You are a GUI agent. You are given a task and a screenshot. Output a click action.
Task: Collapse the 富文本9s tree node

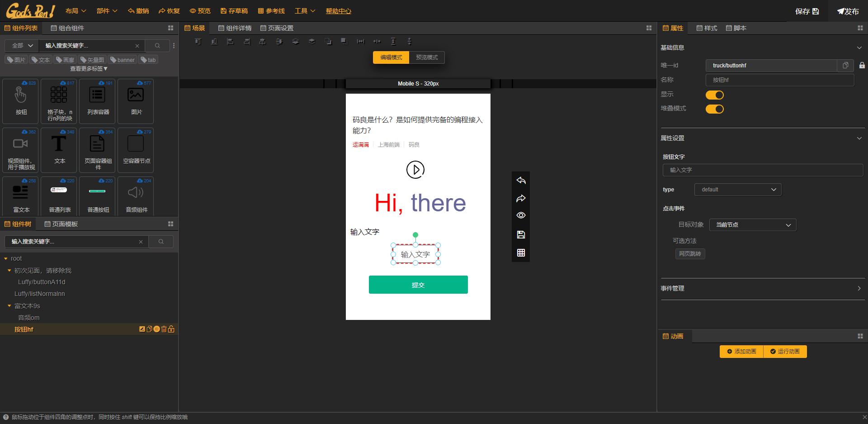(x=9, y=306)
